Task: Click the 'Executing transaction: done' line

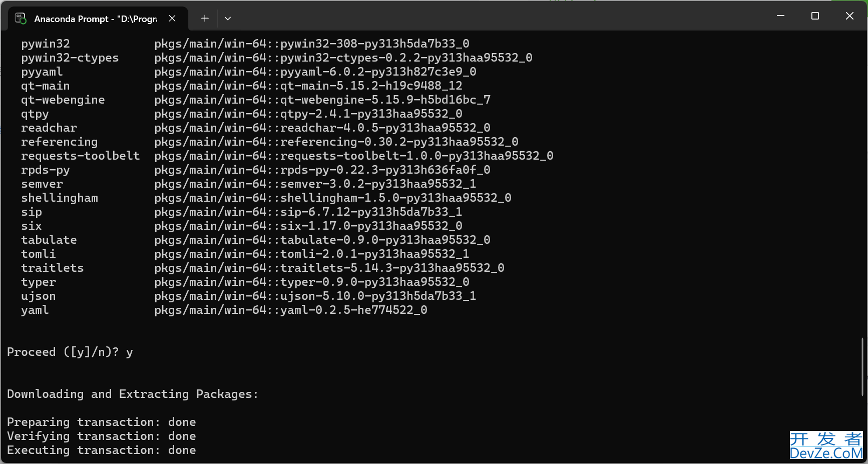Action: [102, 450]
